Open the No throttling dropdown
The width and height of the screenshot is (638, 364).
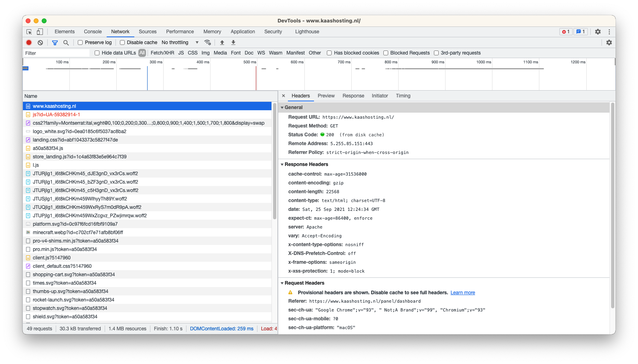[x=180, y=42]
